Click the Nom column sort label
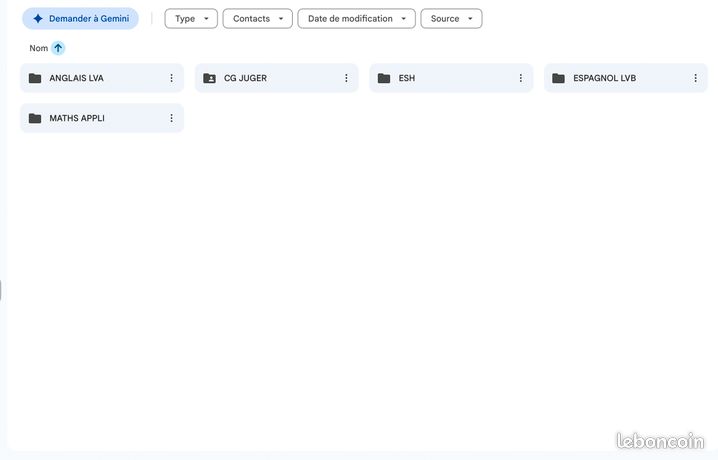 [39, 48]
